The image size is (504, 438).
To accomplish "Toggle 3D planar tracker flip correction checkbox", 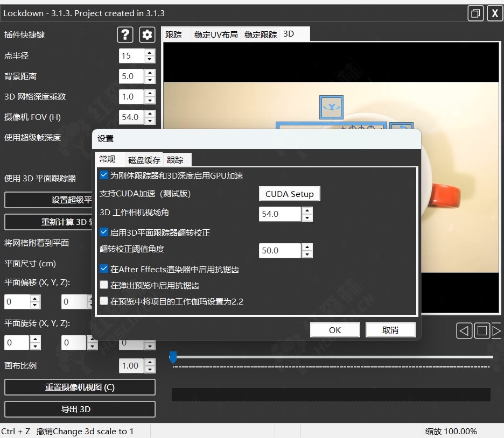I will (x=104, y=232).
